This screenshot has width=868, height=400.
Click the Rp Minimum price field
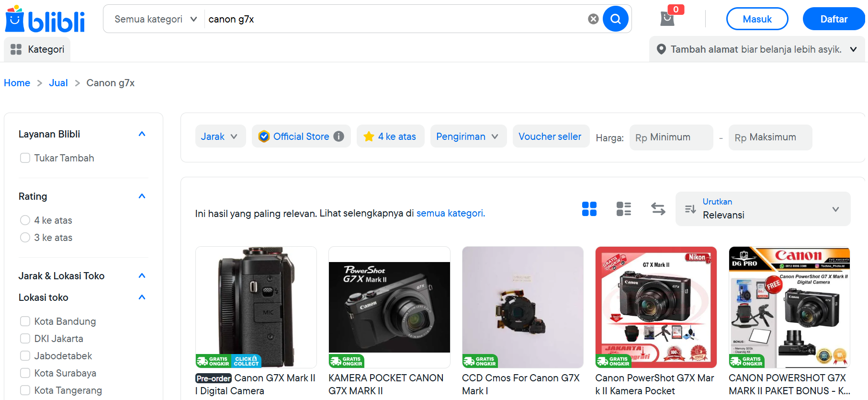click(x=671, y=137)
